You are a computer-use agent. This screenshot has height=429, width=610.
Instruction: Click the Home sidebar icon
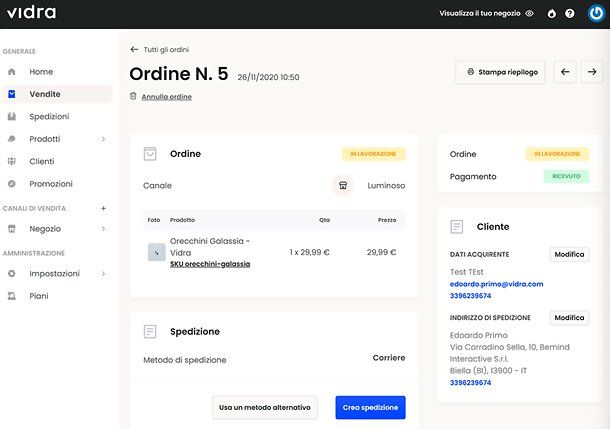(x=12, y=72)
